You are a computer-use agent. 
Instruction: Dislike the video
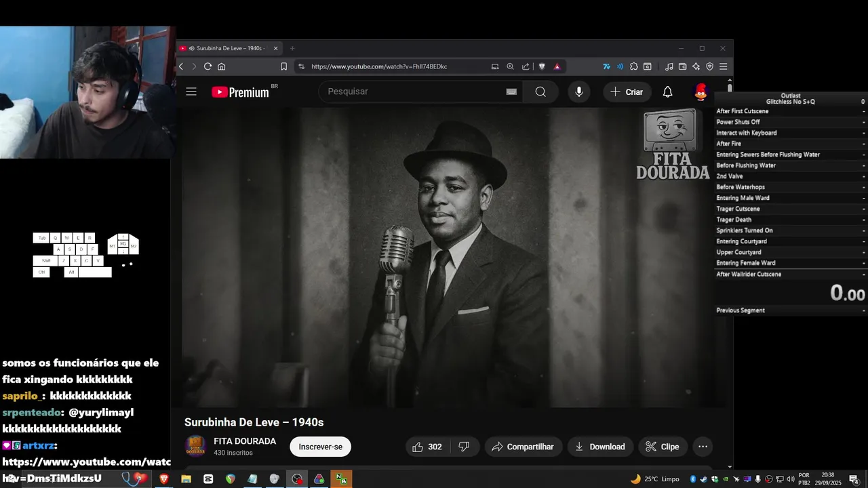point(464,447)
